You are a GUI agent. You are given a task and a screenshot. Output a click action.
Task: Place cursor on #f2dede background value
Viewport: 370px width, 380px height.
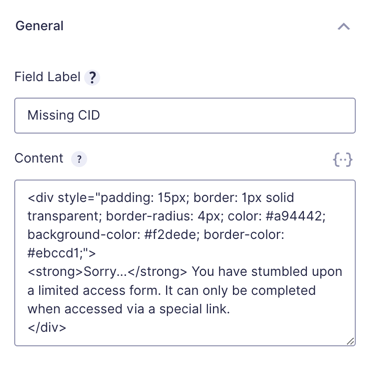click(170, 235)
